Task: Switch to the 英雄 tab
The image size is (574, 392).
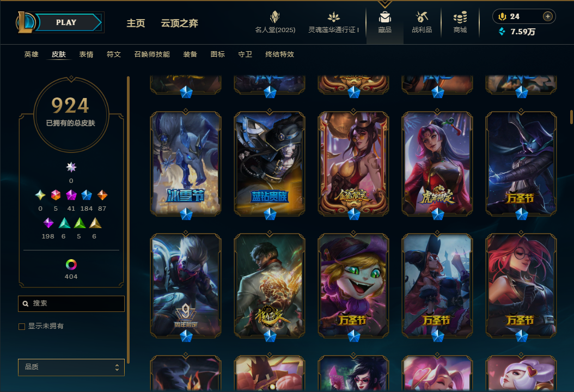Action: 31,54
